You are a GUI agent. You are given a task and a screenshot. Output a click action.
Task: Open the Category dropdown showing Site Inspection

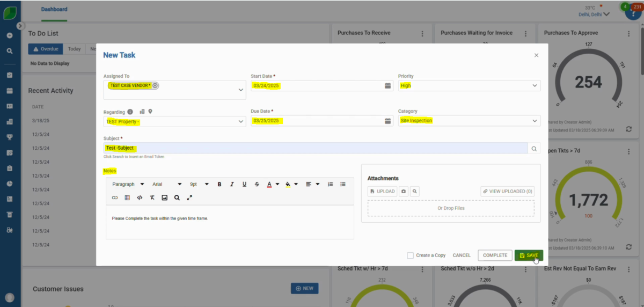[x=470, y=121]
